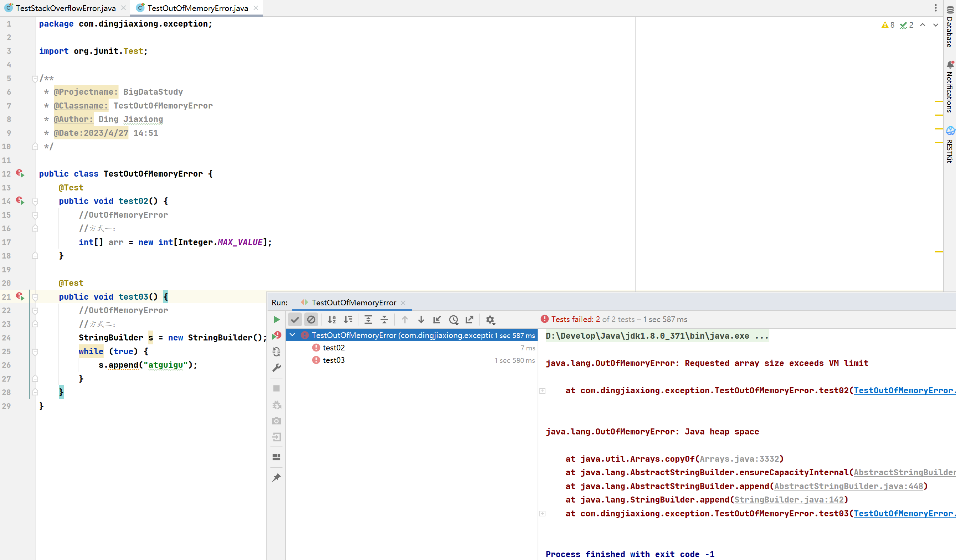Sort test results by duration
956x560 pixels.
(348, 320)
